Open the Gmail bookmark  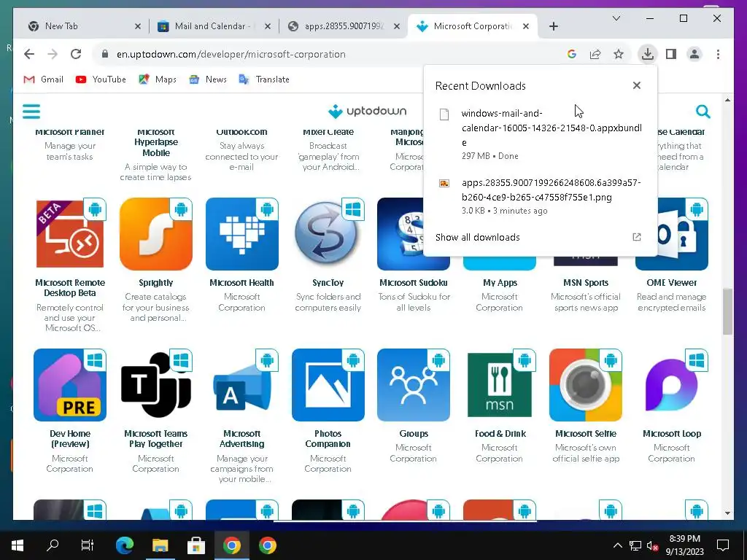point(43,79)
